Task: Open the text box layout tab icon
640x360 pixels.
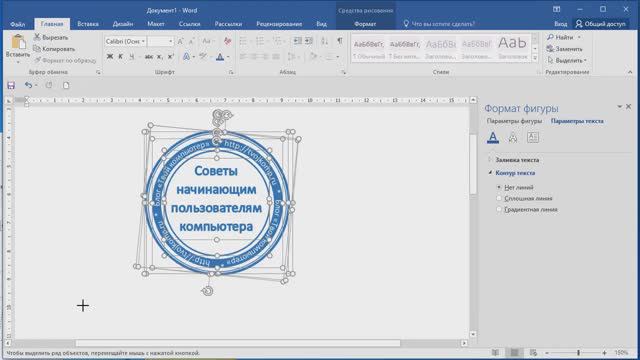Action: pos(533,138)
